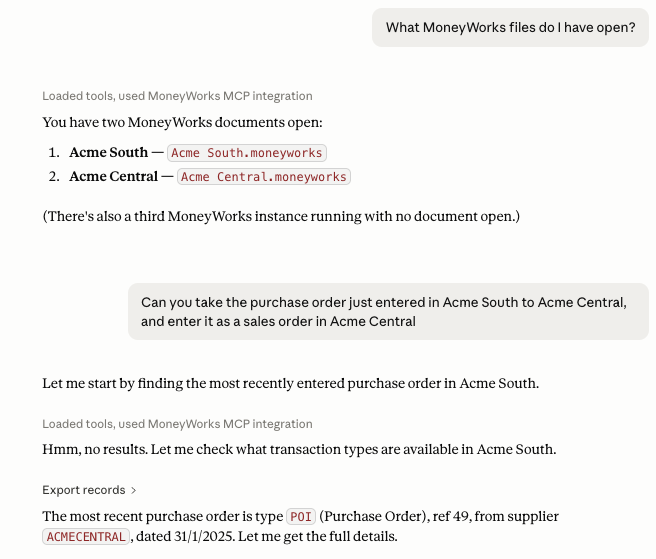
Task: Expand second 'Loaded tools, used MoneyWorks MCP integration'
Action: coord(177,424)
